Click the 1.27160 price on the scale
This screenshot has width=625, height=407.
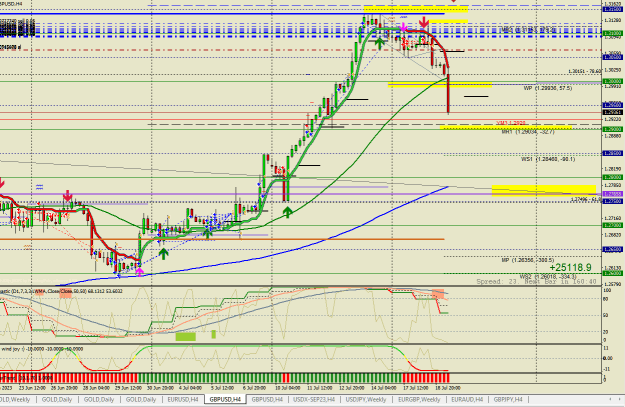(613, 218)
